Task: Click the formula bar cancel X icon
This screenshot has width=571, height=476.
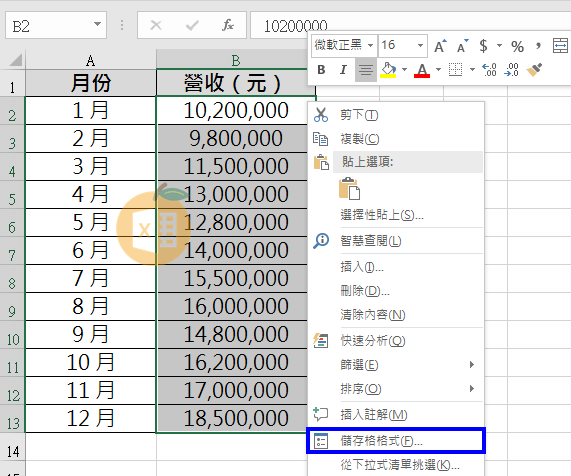Action: tap(156, 25)
